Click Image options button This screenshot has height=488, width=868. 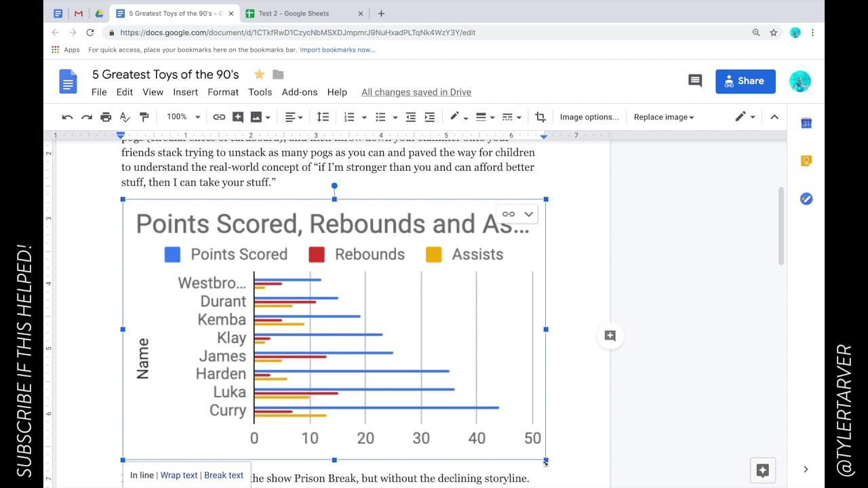(589, 117)
